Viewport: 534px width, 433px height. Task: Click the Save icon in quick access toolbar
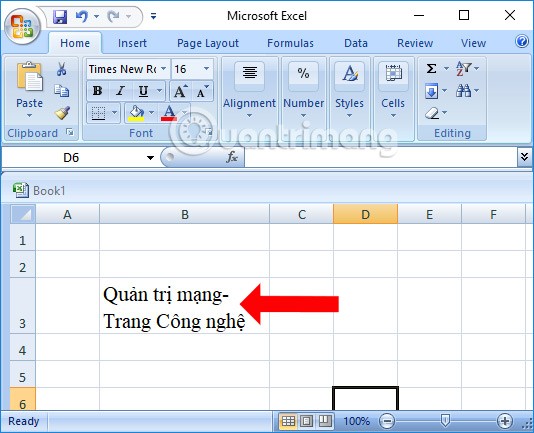60,16
